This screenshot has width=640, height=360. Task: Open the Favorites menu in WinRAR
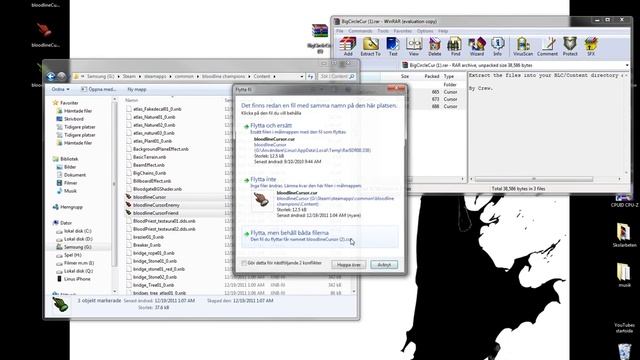[403, 31]
